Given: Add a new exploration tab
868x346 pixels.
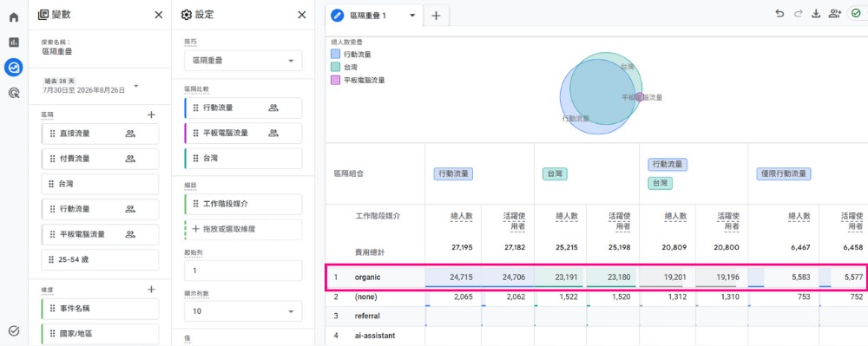Looking at the screenshot, I should pyautogui.click(x=436, y=16).
